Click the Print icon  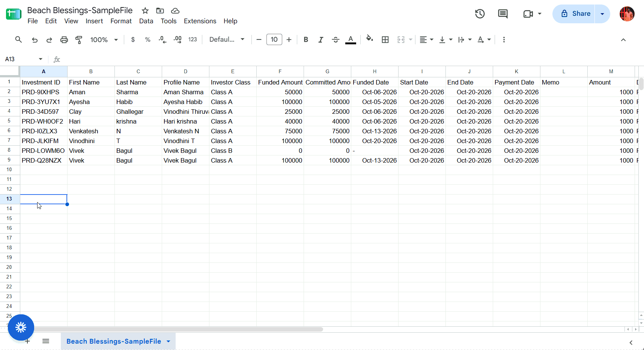(64, 39)
